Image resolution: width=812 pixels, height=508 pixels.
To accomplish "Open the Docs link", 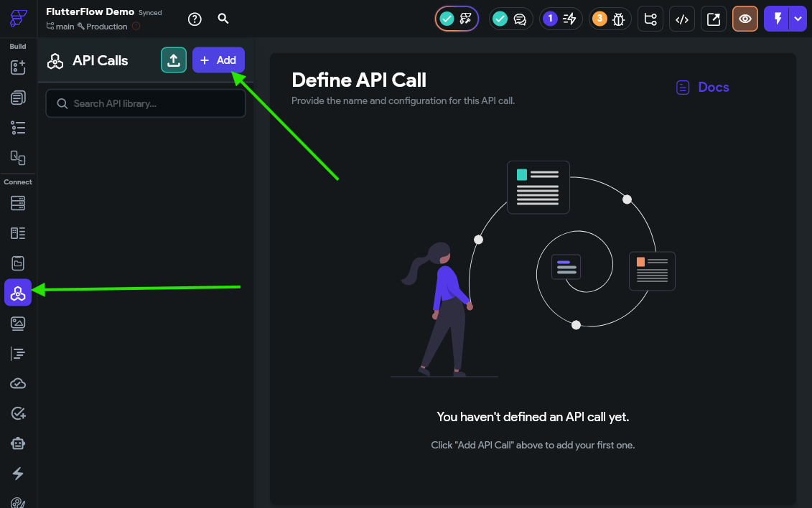I will (703, 88).
